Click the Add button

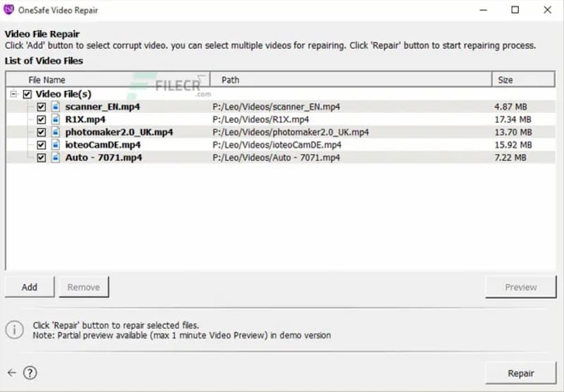30,287
